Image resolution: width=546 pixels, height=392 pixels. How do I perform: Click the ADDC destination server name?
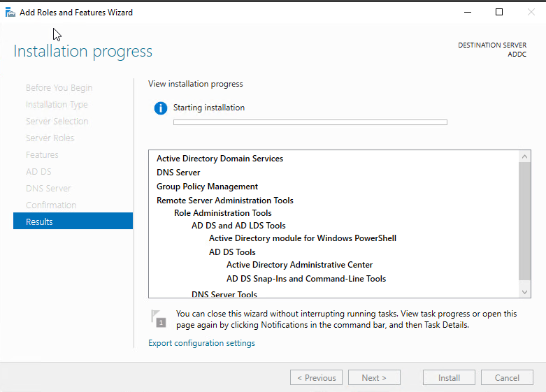point(517,55)
